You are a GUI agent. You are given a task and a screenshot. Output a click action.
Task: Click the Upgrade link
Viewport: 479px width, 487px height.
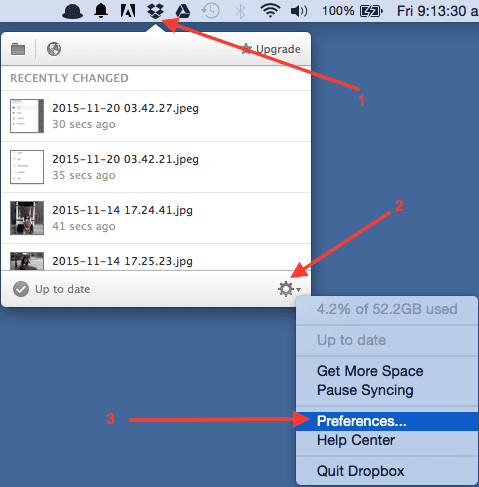pyautogui.click(x=271, y=49)
